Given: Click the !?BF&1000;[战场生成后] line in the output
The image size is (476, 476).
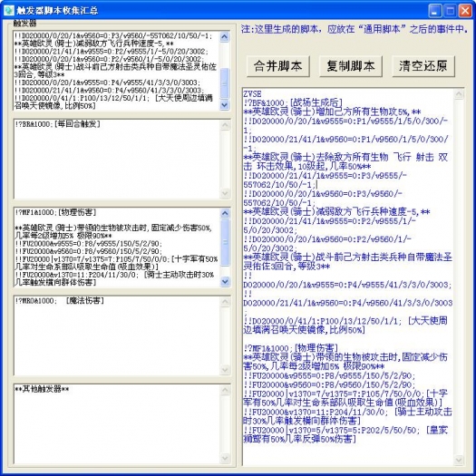Looking at the screenshot, I should [293, 102].
